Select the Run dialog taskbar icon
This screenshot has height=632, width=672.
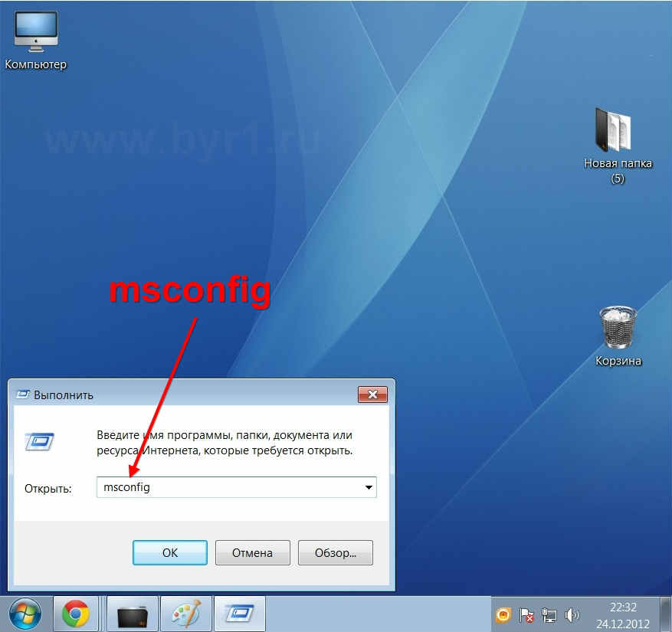tap(239, 614)
